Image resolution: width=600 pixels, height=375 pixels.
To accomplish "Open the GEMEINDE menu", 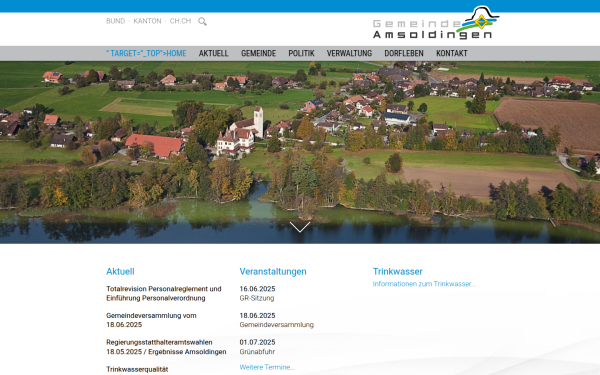I will click(x=258, y=53).
